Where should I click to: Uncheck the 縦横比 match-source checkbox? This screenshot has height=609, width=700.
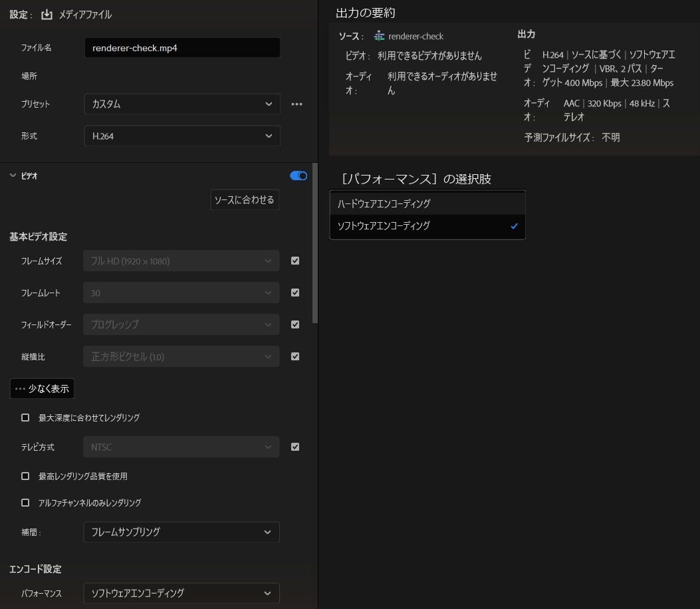(x=295, y=356)
